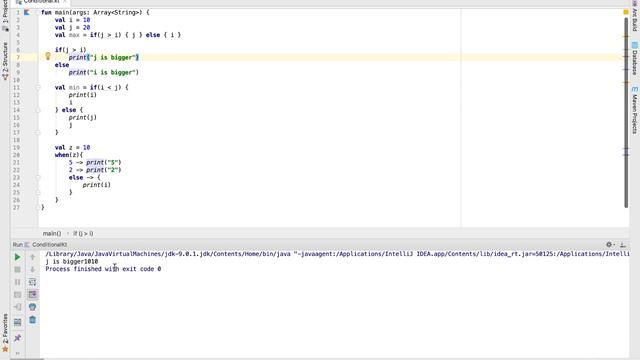Clear console with trash icon
This screenshot has width=640, height=360.
point(32,320)
